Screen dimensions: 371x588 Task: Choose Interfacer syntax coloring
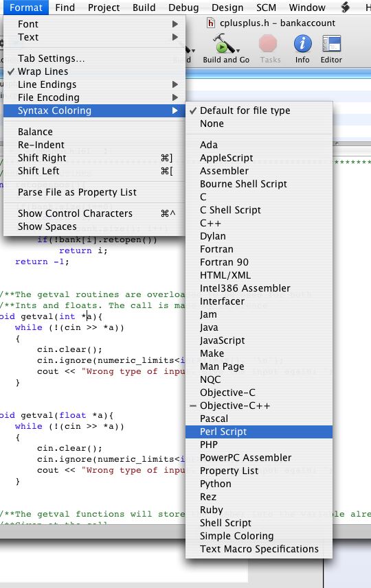pos(259,301)
